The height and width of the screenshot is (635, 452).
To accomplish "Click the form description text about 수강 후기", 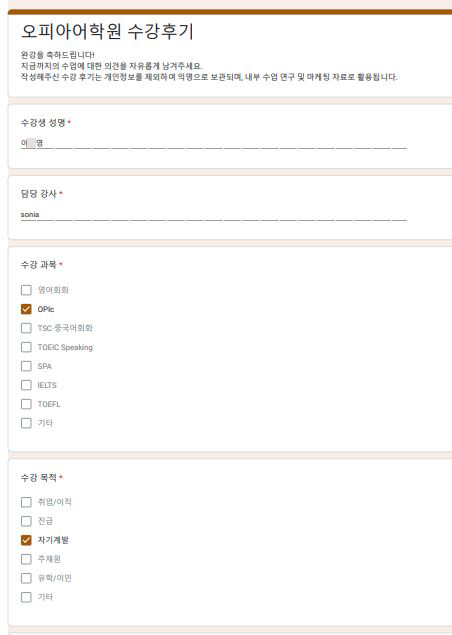I will pyautogui.click(x=209, y=66).
